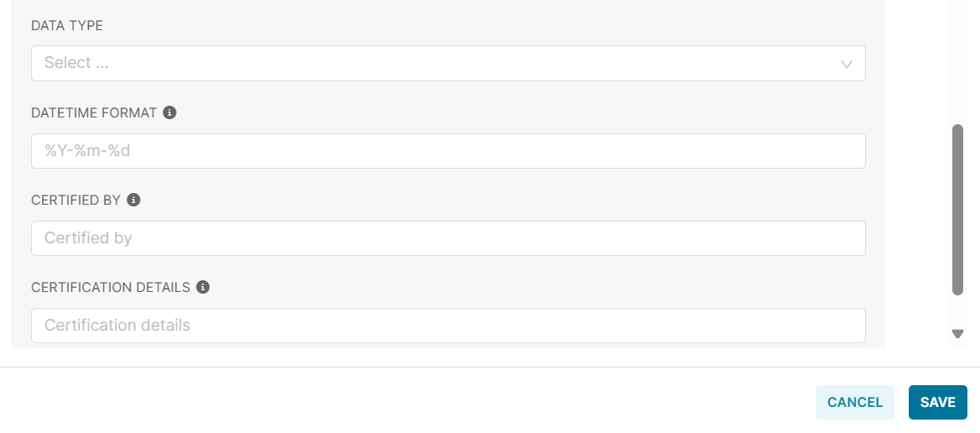Click the scrollbar down arrow
Viewport: 980px width, 433px height.
pyautogui.click(x=957, y=334)
